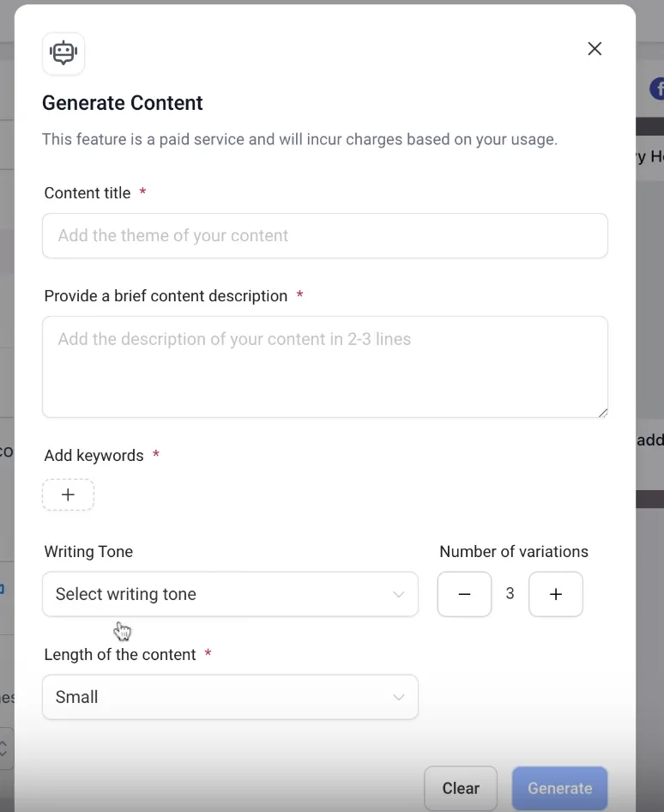Click the chevron arrow in Length field

pos(399,697)
